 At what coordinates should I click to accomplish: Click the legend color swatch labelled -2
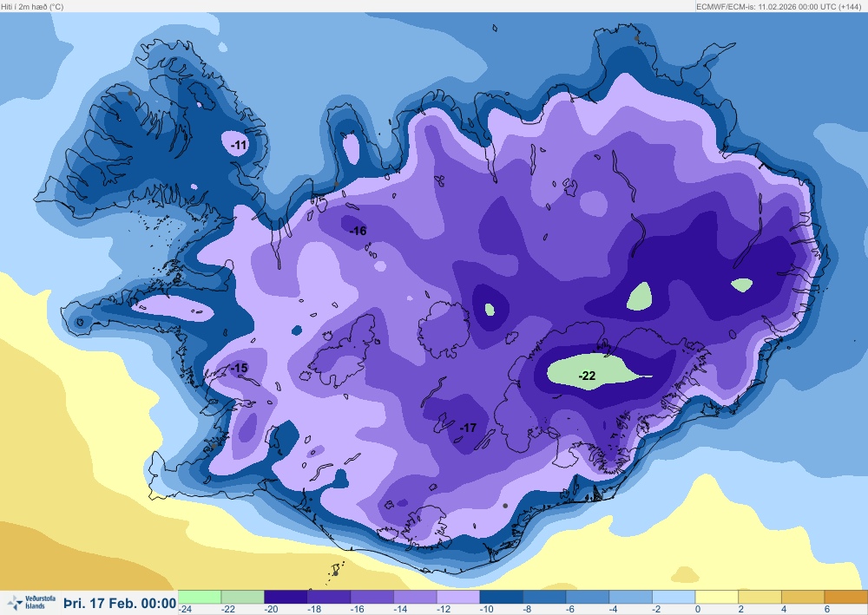click(674, 597)
